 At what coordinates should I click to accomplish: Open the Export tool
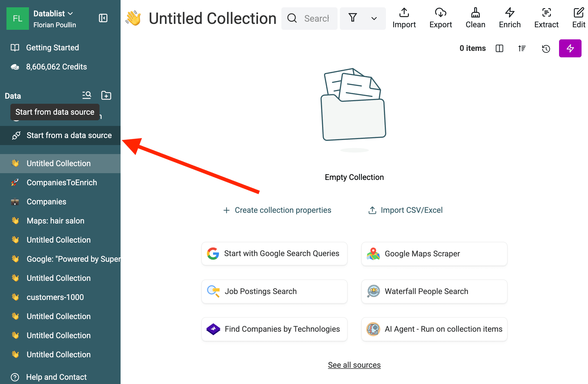click(x=440, y=18)
